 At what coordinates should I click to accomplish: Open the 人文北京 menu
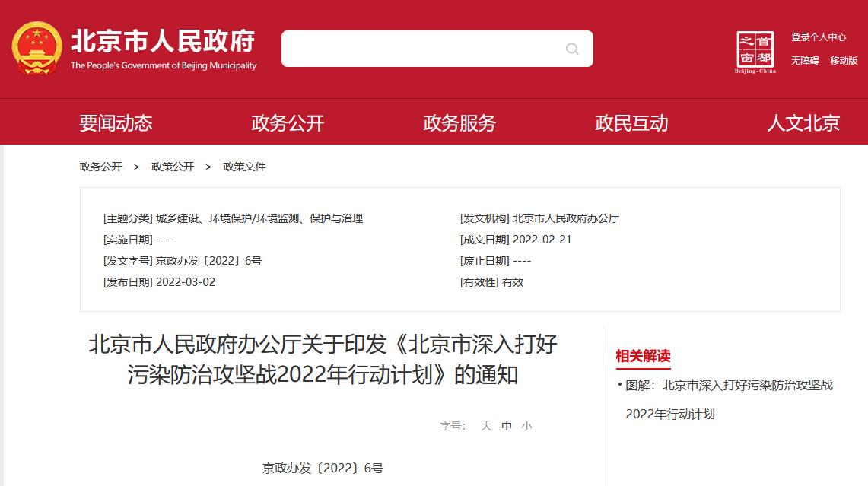point(803,123)
